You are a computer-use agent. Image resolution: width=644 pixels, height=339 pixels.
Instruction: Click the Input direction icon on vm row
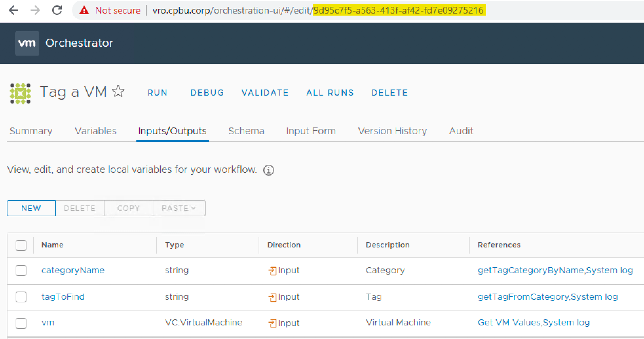[x=272, y=323]
